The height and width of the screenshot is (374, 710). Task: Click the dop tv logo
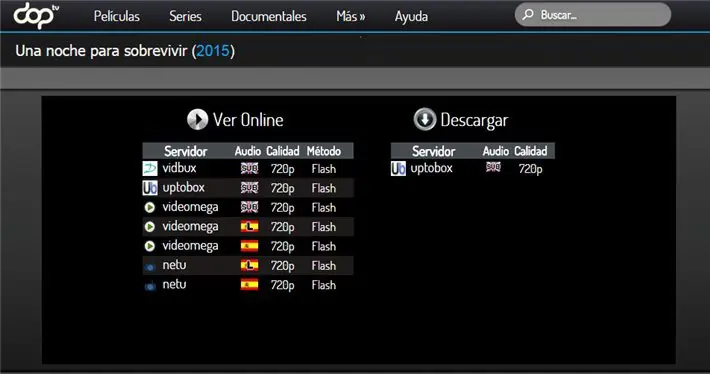[36, 16]
